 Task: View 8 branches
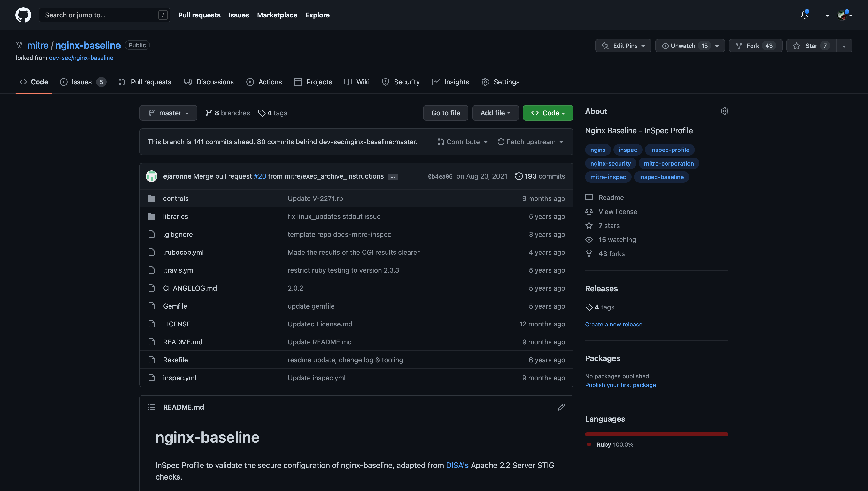point(228,113)
